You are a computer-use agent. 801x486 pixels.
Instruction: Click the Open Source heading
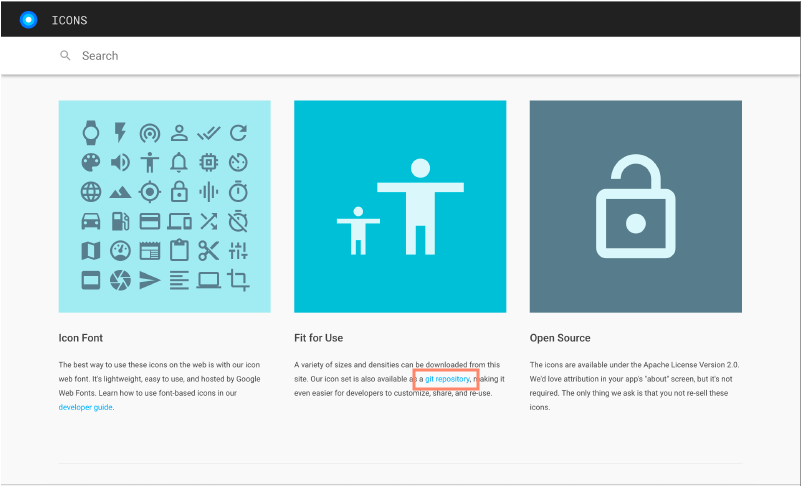tap(560, 338)
